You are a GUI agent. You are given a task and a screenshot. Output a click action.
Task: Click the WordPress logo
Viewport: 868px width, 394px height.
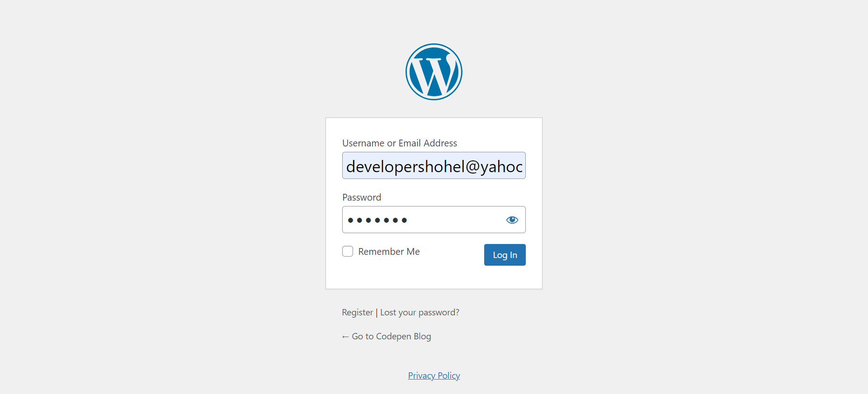[x=434, y=72]
